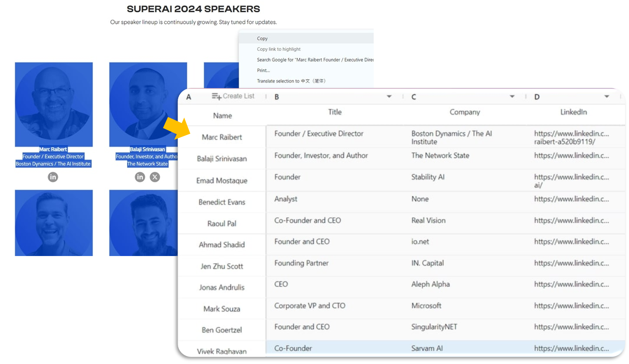Viewport: 629px width, 364px height.
Task: Open Emad Mostaque's LinkedIn URL cell
Action: pos(571,180)
